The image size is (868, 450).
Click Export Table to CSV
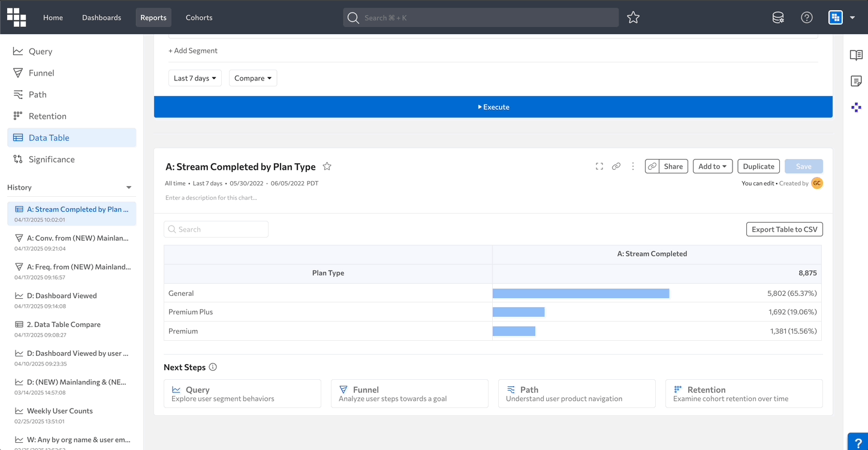784,229
